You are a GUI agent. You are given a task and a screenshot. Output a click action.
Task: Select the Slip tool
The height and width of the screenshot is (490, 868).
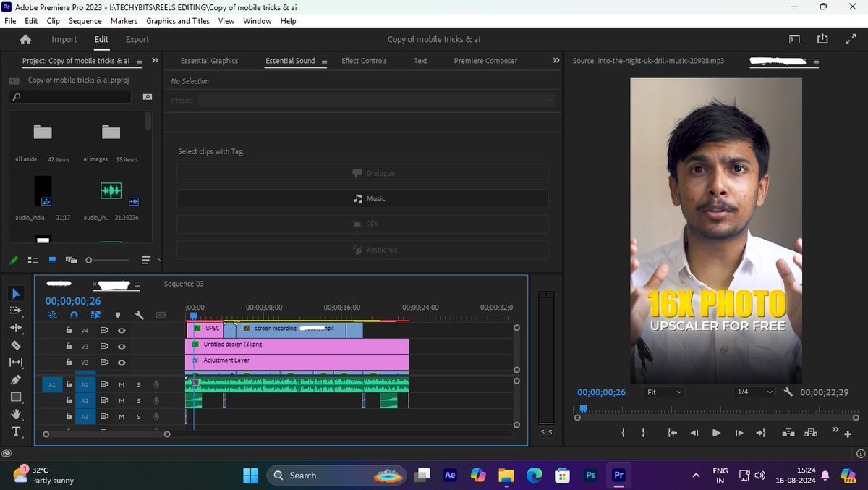[x=16, y=362]
